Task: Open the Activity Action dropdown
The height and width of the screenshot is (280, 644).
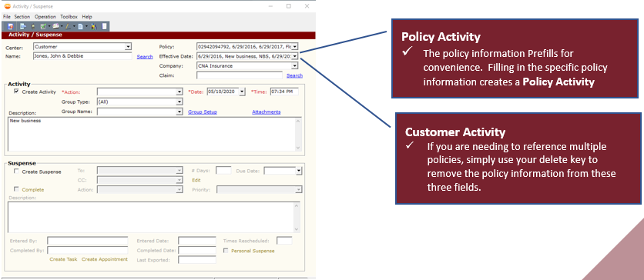Action: click(179, 92)
